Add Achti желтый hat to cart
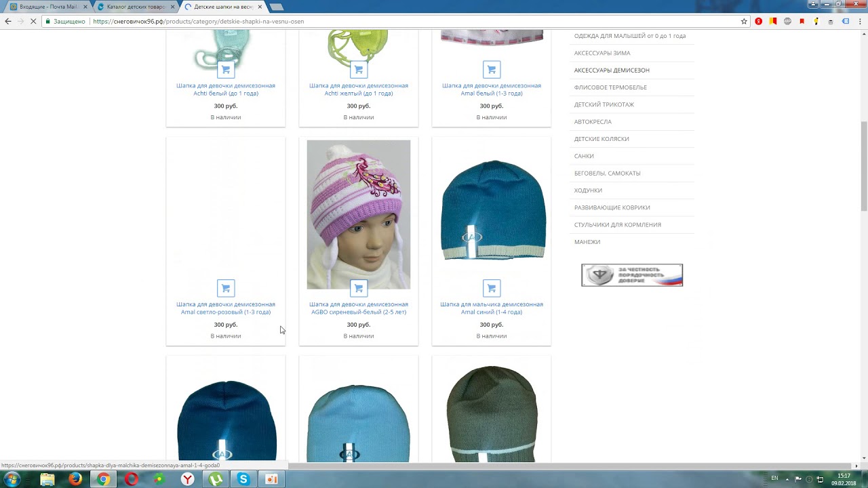The image size is (868, 488). point(359,69)
